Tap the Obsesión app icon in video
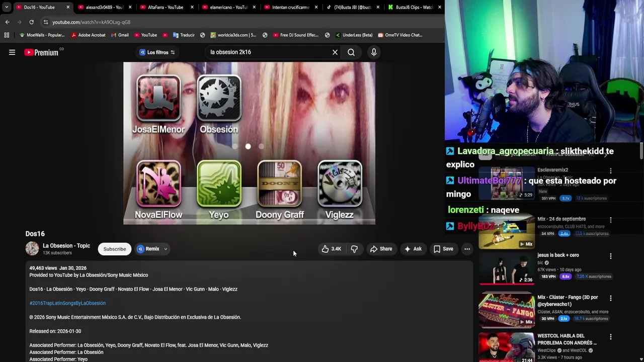The image size is (644, 362). point(219,99)
